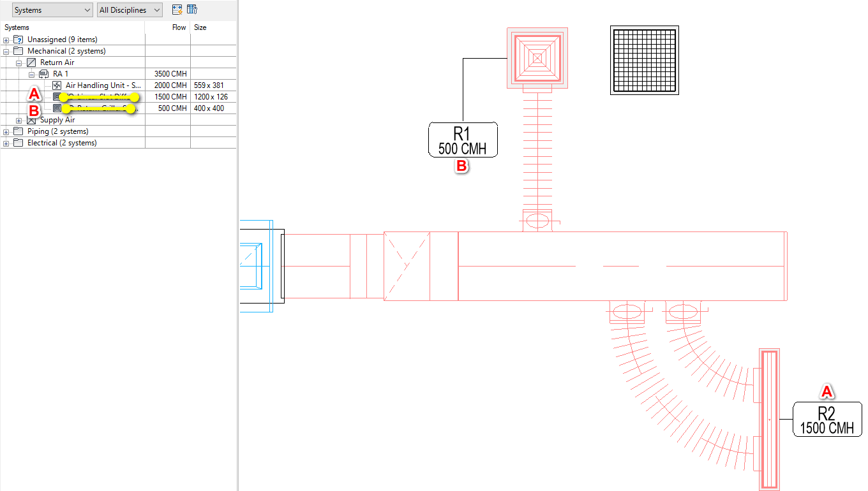Viewport: 868px width, 491px height.
Task: Select the Mechanical (2 systems) label
Action: pos(66,51)
